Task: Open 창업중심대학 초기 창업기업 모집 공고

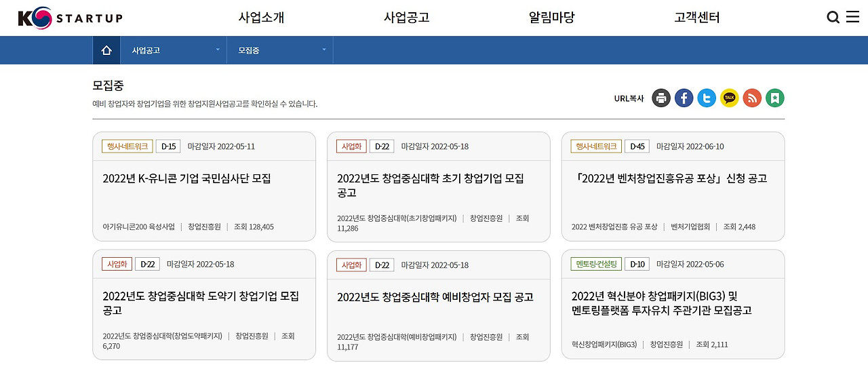Action: click(x=431, y=185)
